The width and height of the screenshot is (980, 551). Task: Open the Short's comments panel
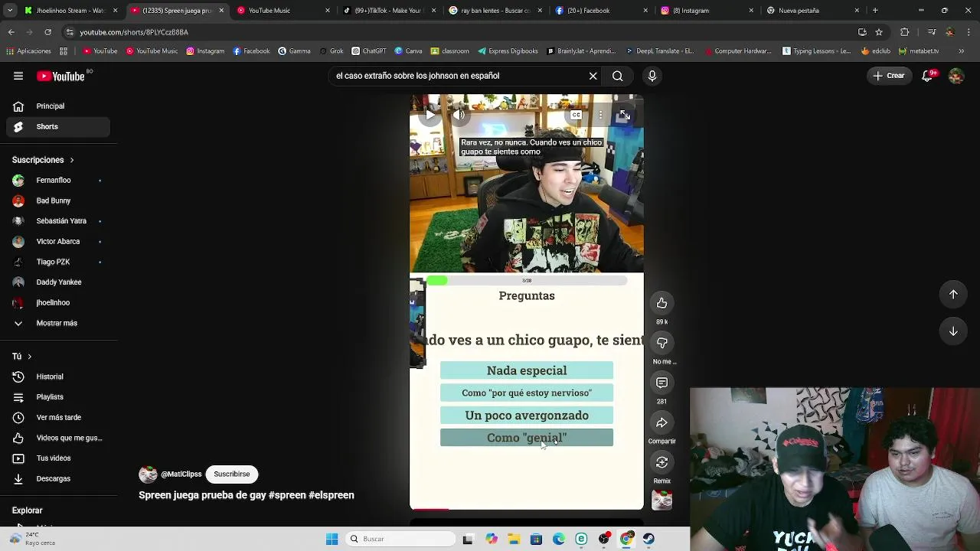pyautogui.click(x=661, y=383)
